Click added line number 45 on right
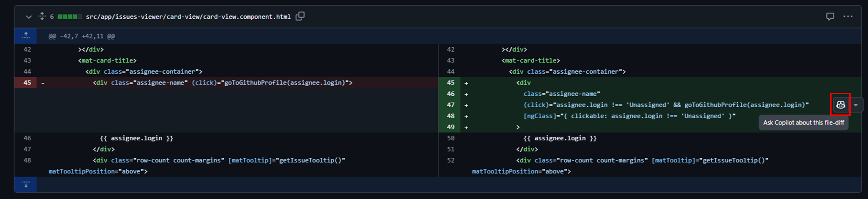Viewport: 868px width, 199px height. point(450,82)
